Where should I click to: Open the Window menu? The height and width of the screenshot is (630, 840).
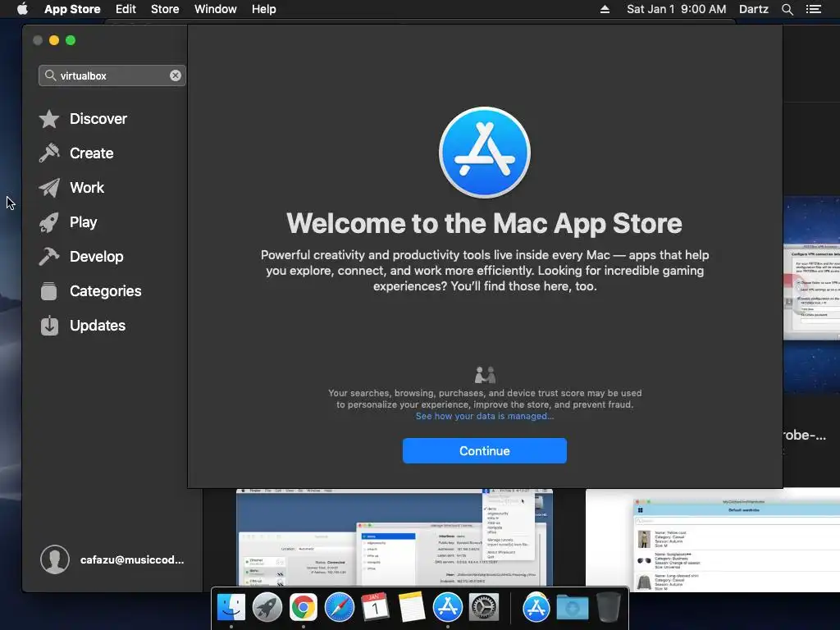tap(216, 9)
